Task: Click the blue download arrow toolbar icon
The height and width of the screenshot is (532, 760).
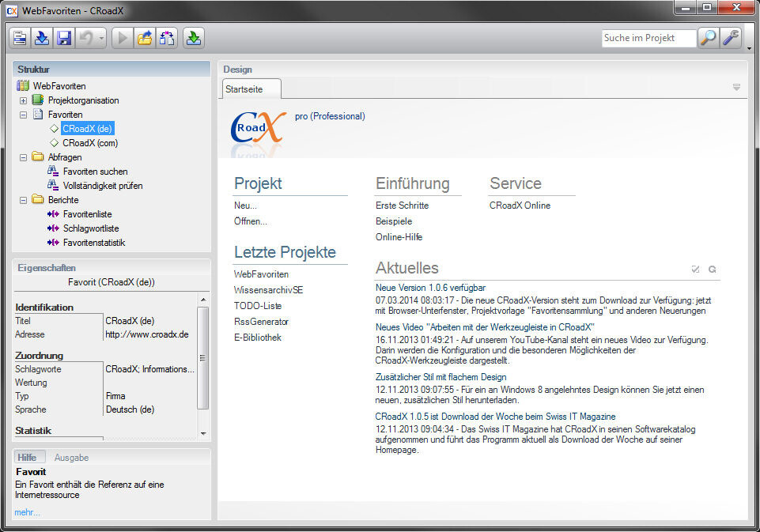Action: 42,38
